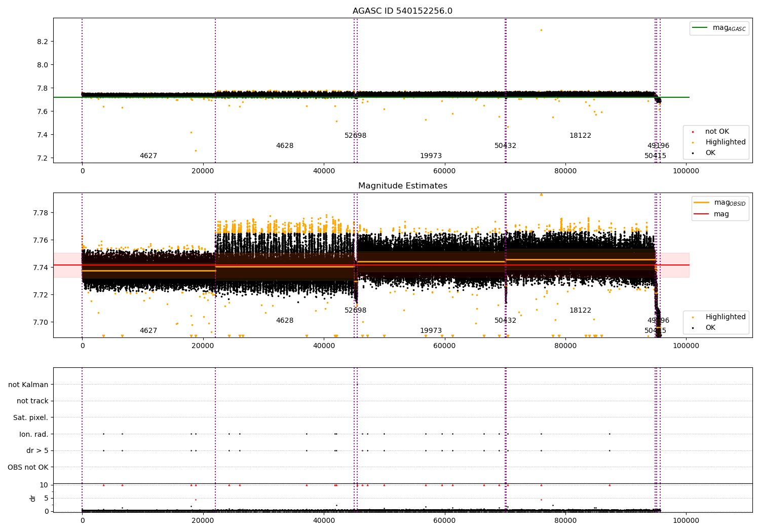Click obsid label 50432 in the AGASC ID plot
This screenshot has width=760, height=532.
click(x=505, y=146)
